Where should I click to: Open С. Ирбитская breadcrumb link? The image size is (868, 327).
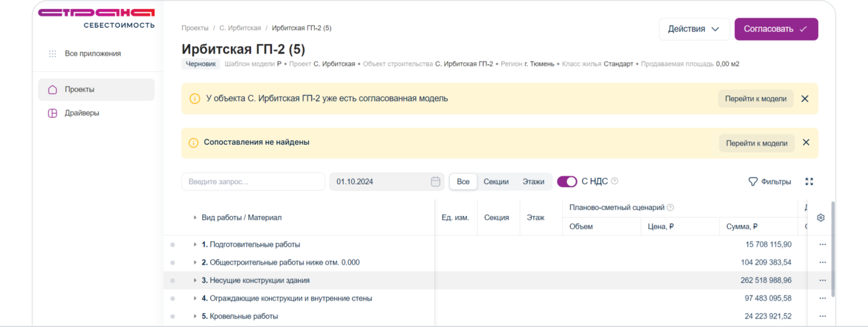[x=240, y=28]
